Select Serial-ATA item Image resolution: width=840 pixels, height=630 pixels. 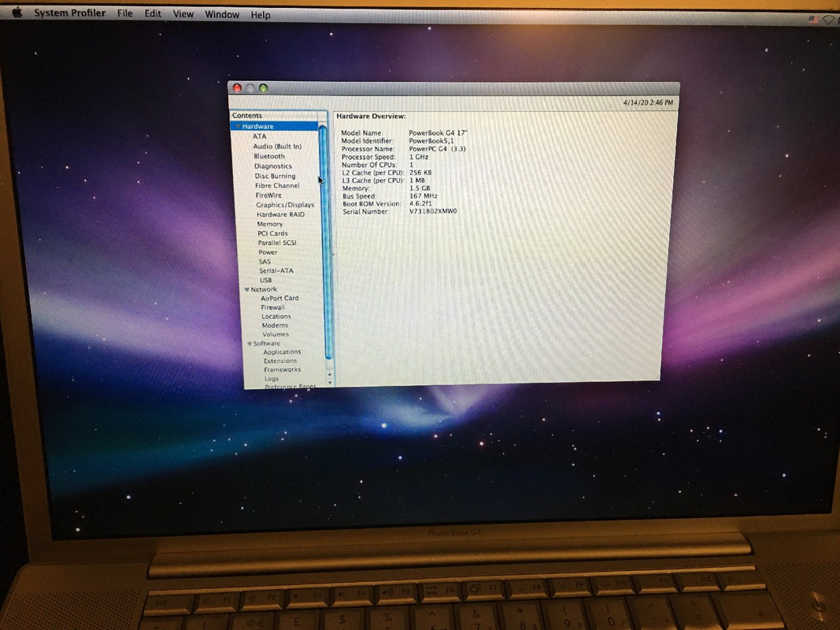[276, 271]
